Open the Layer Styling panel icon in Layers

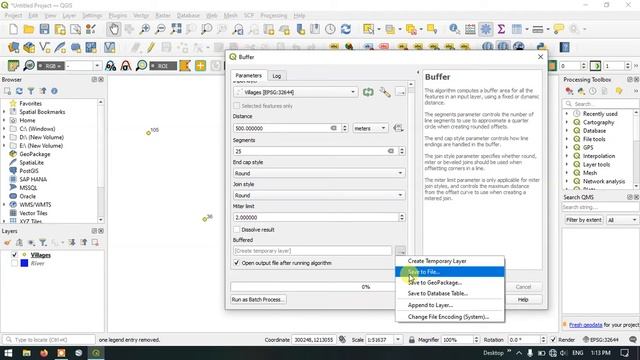click(x=7, y=242)
